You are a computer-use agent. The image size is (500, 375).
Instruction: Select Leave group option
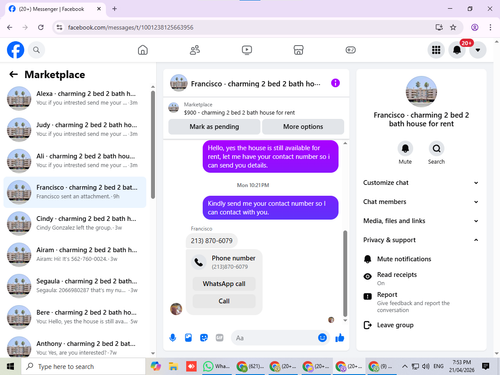(421, 325)
